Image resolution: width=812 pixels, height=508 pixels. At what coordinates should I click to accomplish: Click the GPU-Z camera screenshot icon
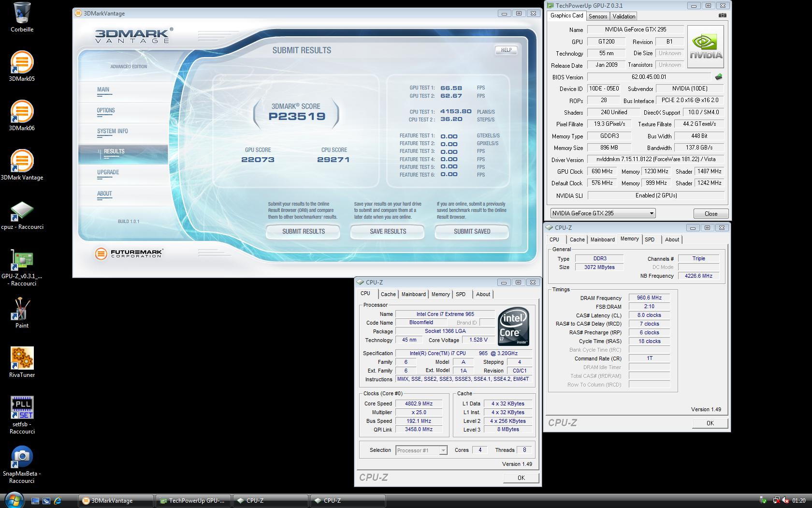pos(722,15)
